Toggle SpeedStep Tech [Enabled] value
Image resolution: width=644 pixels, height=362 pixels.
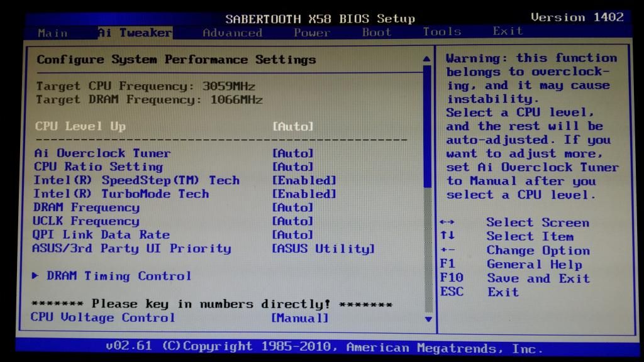[304, 180]
